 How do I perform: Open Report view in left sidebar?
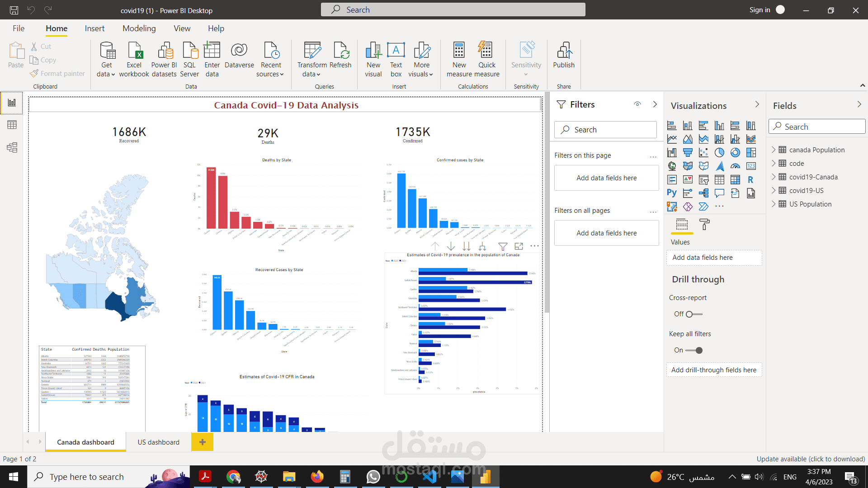[x=12, y=103]
